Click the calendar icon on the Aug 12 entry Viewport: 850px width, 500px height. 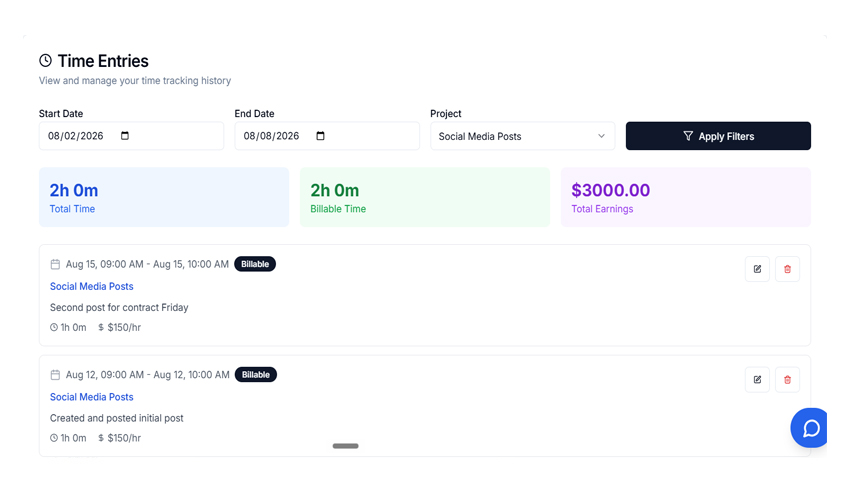[55, 375]
